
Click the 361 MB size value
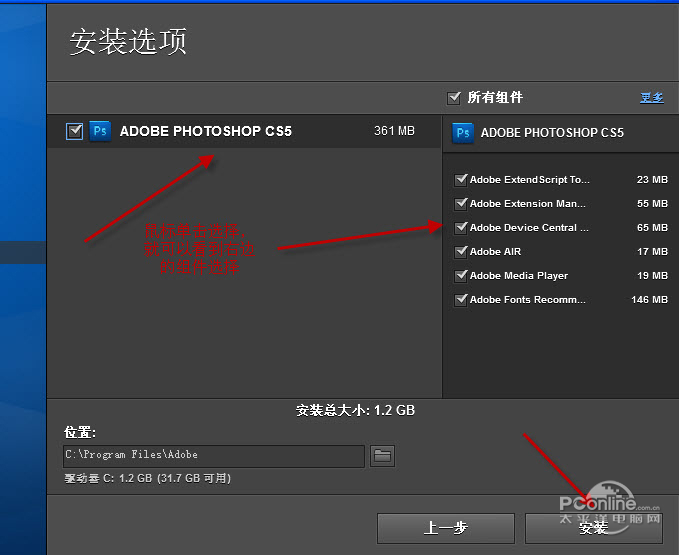[x=394, y=131]
